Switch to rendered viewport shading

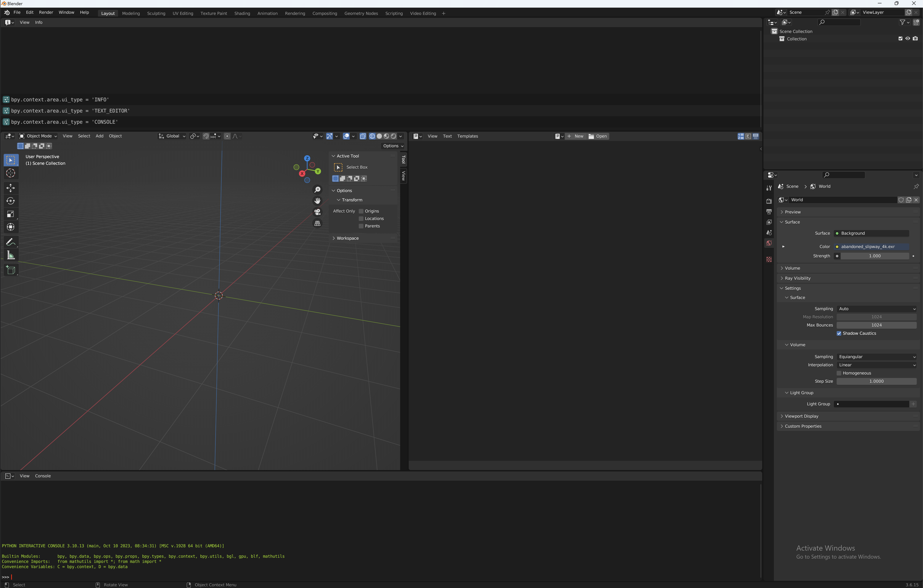[x=393, y=136]
